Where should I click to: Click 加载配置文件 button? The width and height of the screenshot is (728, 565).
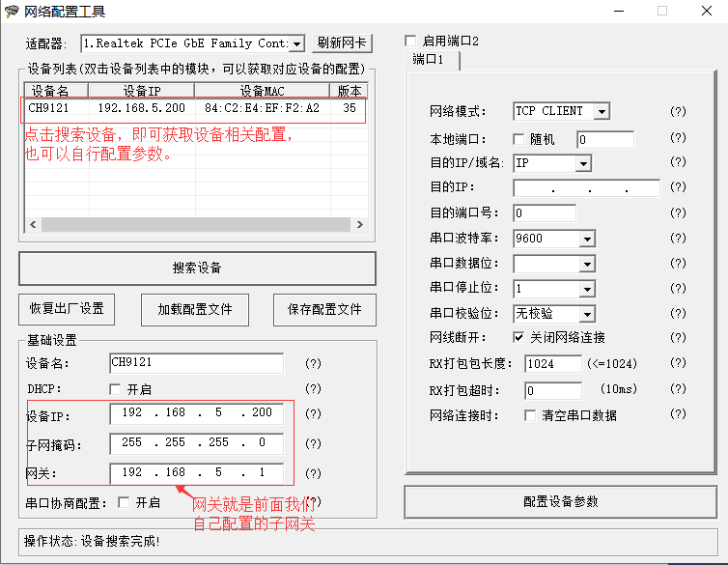point(195,310)
